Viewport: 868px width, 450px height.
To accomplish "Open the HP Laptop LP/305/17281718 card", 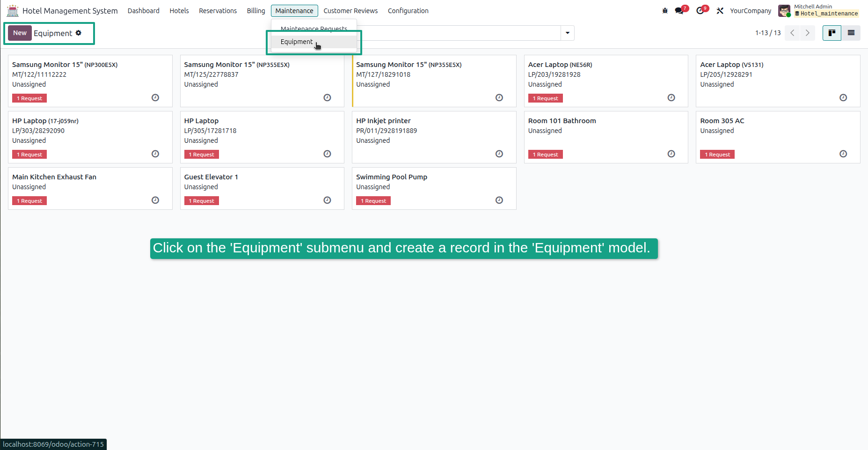I will [x=262, y=137].
